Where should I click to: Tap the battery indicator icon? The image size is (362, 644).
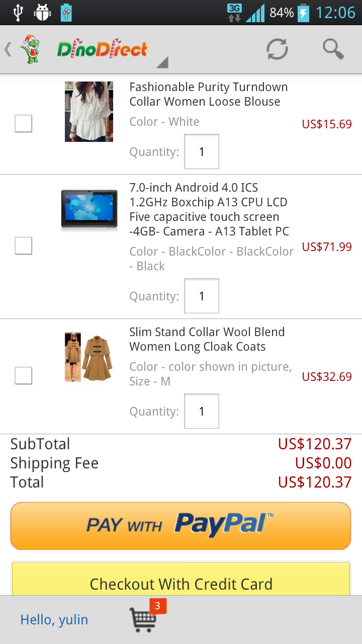click(303, 12)
